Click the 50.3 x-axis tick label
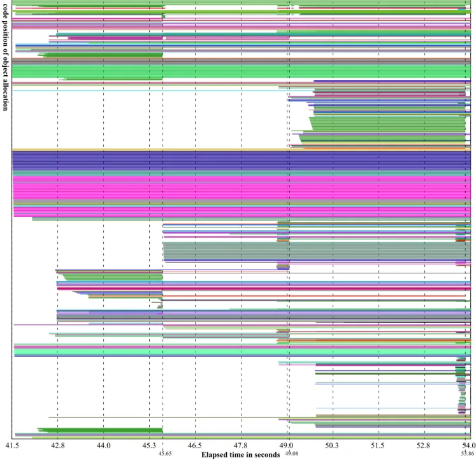This screenshot has width=476, height=464. (x=332, y=446)
